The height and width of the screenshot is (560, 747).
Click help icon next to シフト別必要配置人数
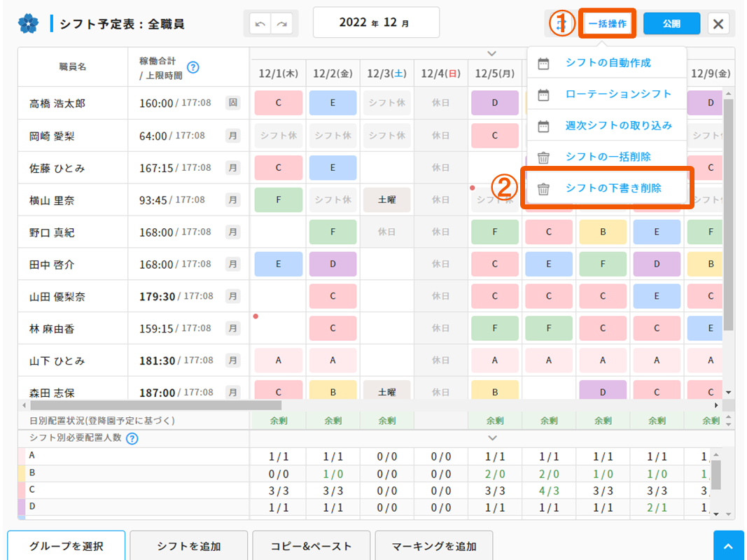click(x=132, y=439)
